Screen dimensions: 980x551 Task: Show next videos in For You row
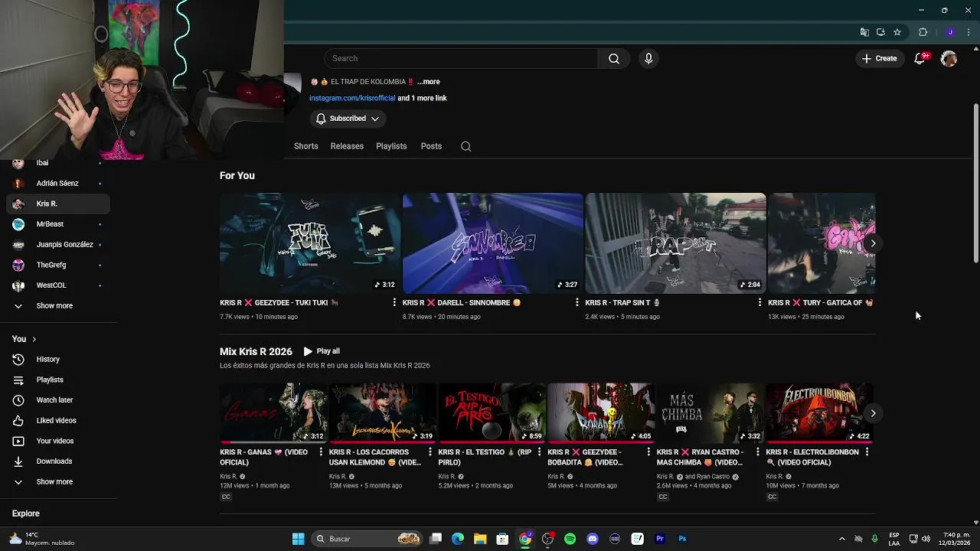[x=873, y=243]
